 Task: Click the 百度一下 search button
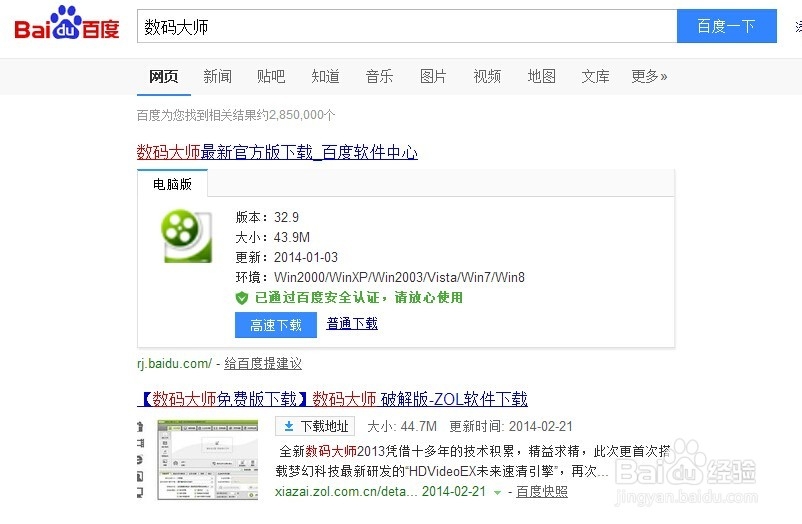[726, 26]
